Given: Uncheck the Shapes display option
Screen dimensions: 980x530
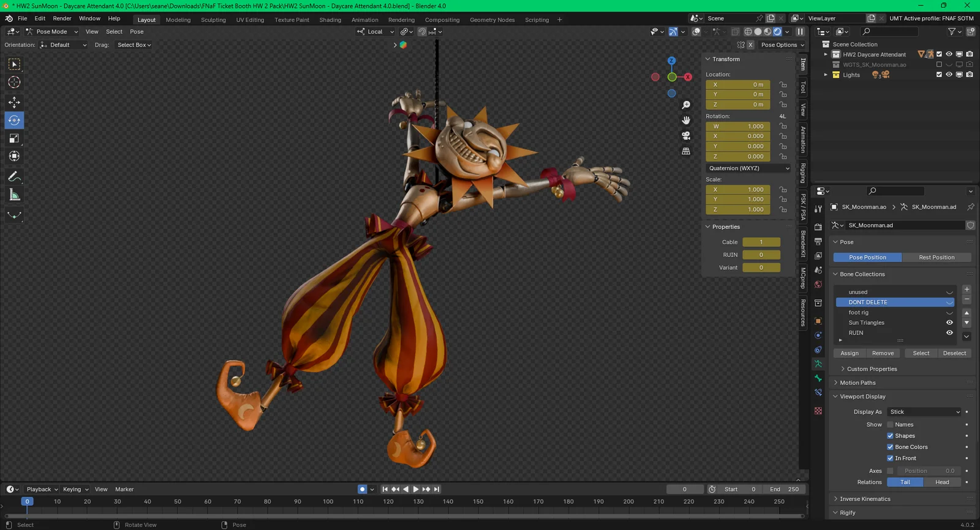Looking at the screenshot, I should [x=890, y=436].
